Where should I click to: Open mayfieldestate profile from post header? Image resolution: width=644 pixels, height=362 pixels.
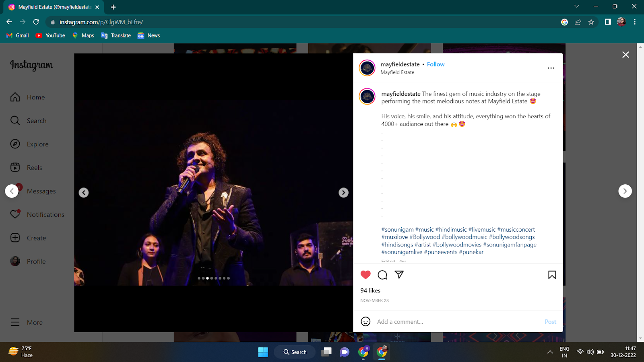[400, 64]
